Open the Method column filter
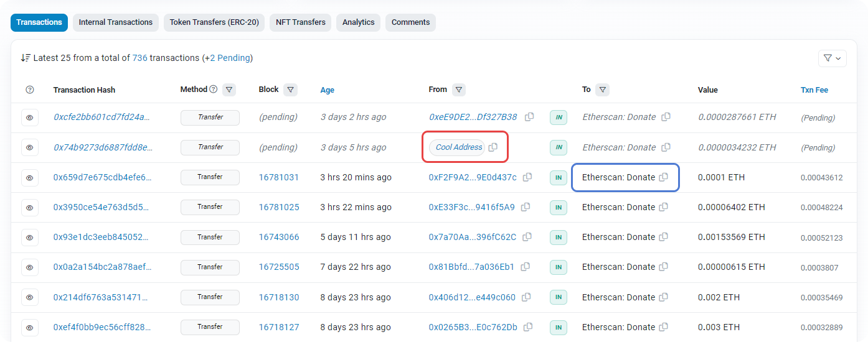Viewport: 868px width, 342px height. point(229,90)
